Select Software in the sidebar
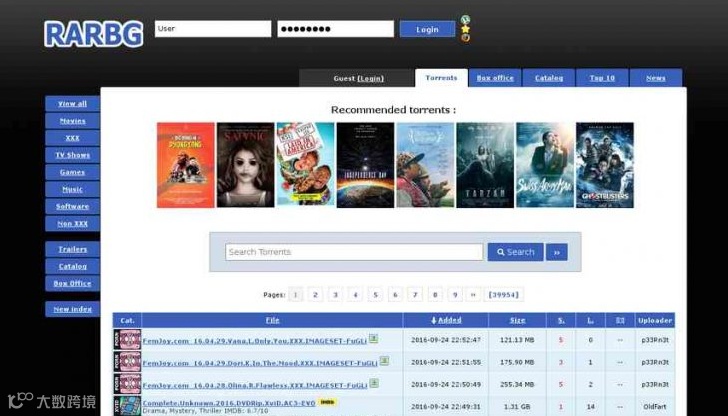The image size is (728, 416). click(72, 206)
